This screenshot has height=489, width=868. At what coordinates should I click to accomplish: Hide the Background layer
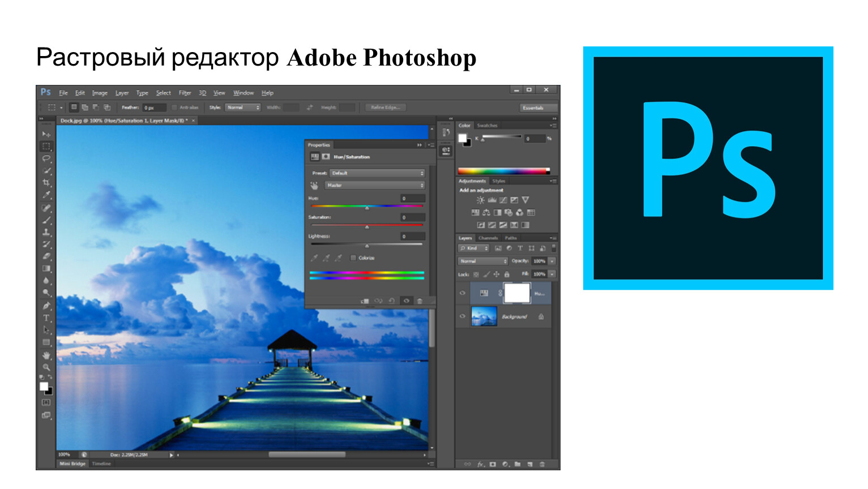pyautogui.click(x=463, y=316)
